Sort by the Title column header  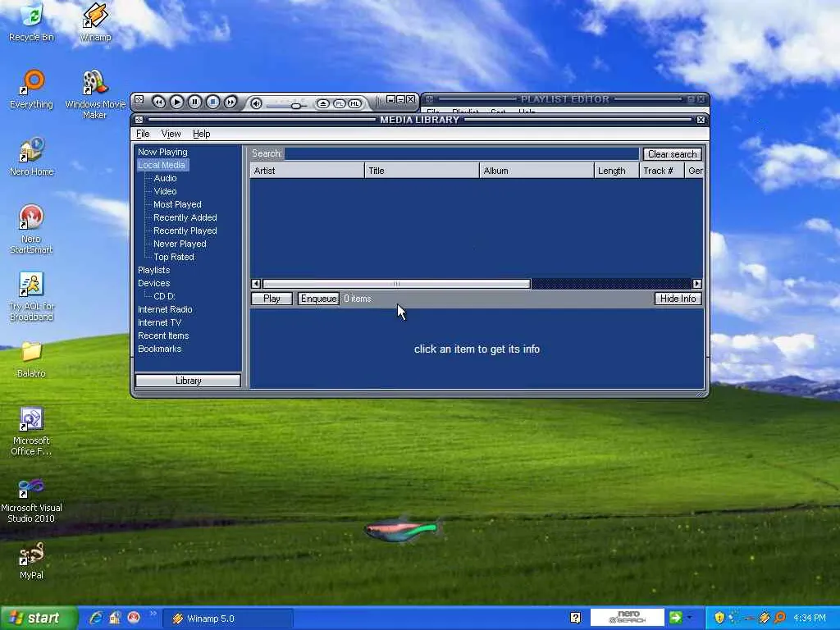[422, 171]
